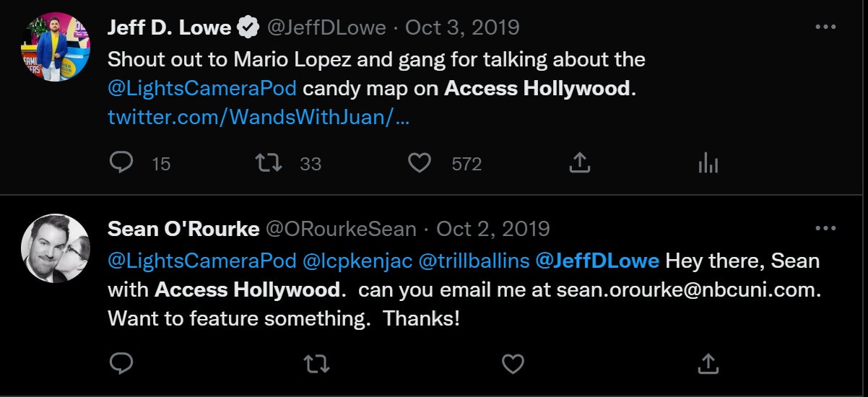Click the @LightsCameraPod mention in Jeff's tweet
This screenshot has width=868, height=397.
[x=202, y=89]
